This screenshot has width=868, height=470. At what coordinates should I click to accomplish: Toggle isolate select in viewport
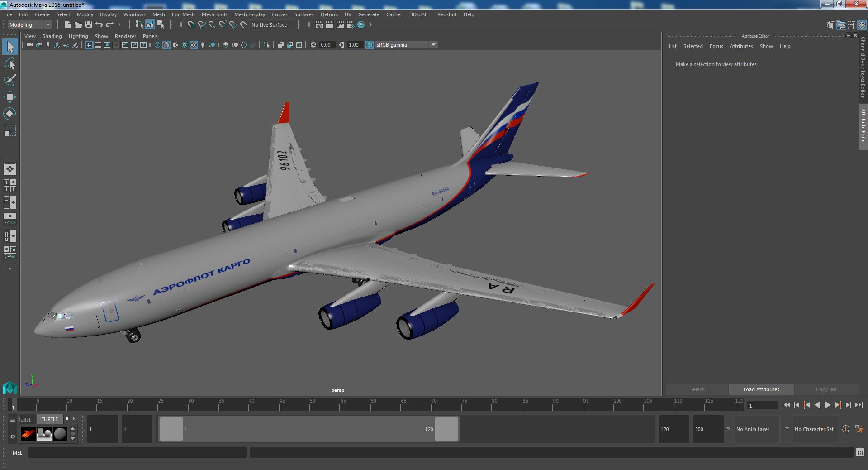267,45
